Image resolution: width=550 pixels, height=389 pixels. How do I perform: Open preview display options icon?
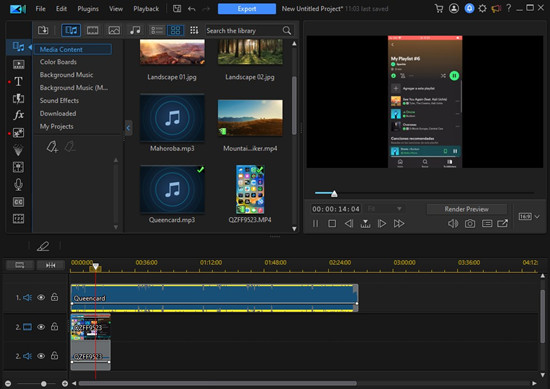[x=487, y=223]
